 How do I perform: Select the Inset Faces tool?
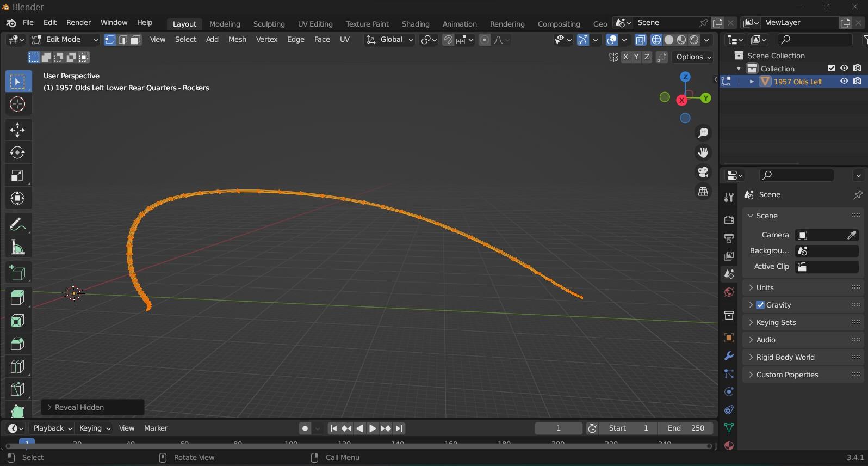coord(17,321)
